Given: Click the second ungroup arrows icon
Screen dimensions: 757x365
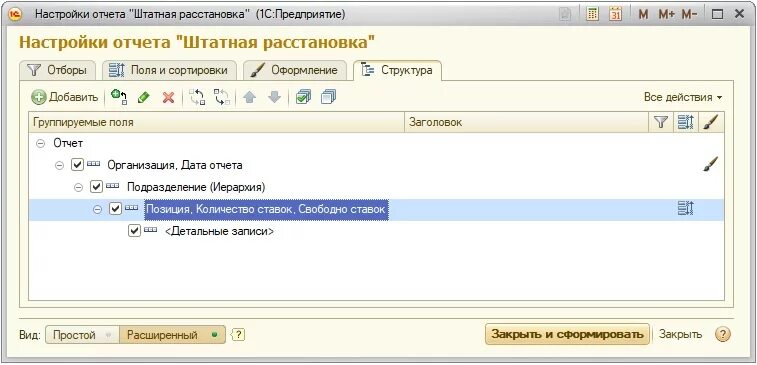Looking at the screenshot, I should pos(222,97).
